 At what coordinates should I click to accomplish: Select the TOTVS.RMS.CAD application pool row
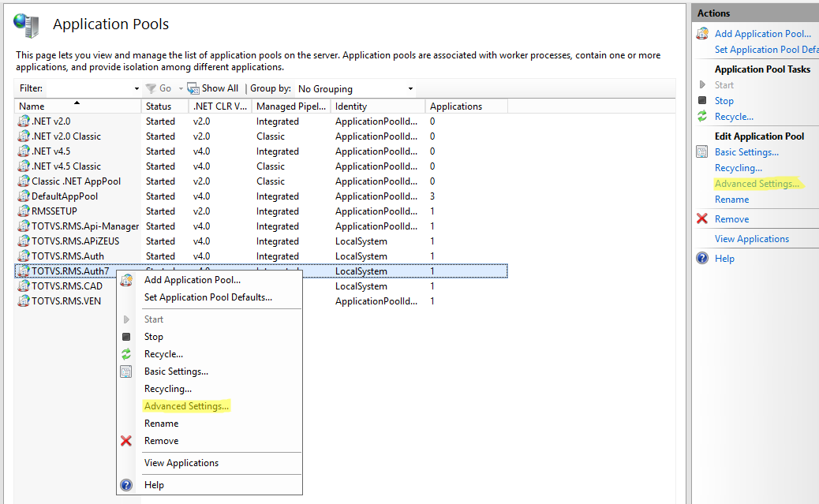click(67, 286)
